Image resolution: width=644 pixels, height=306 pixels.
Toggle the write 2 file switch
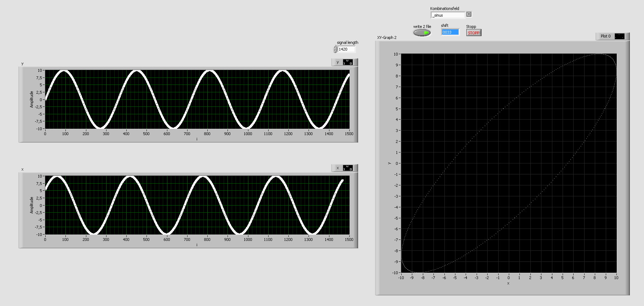pos(422,33)
